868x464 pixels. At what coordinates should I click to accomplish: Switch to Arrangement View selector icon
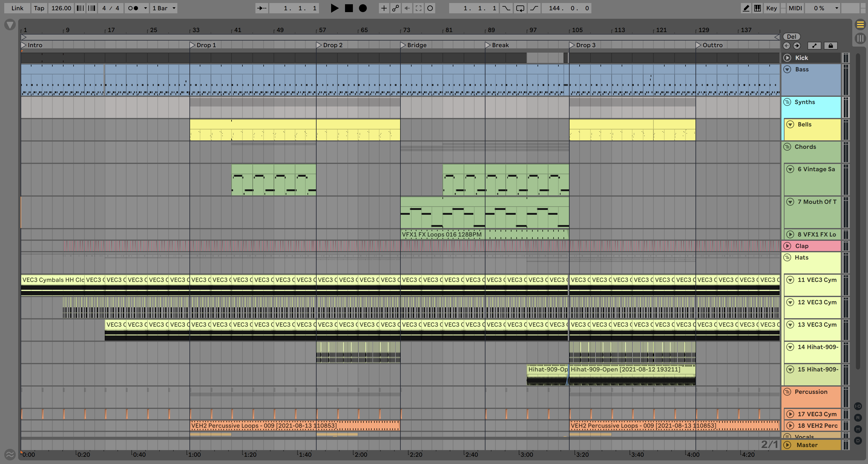coord(860,25)
